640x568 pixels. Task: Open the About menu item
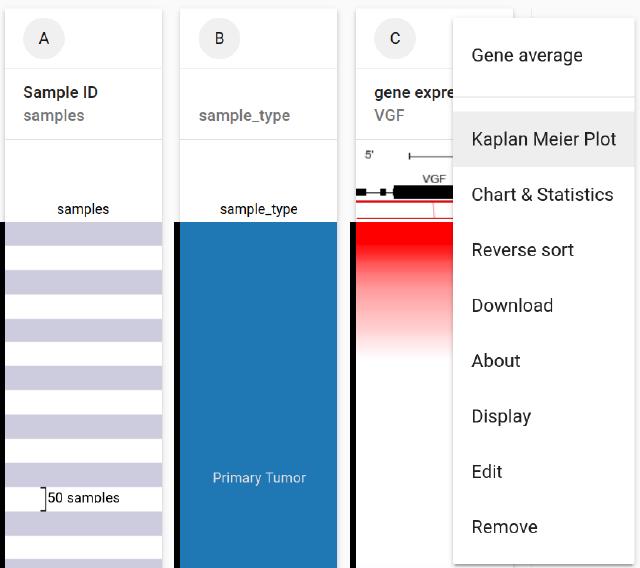(496, 361)
